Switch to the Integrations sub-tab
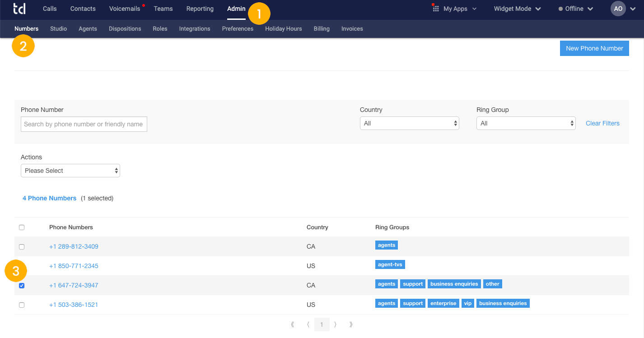Image resolution: width=644 pixels, height=338 pixels. pos(195,28)
